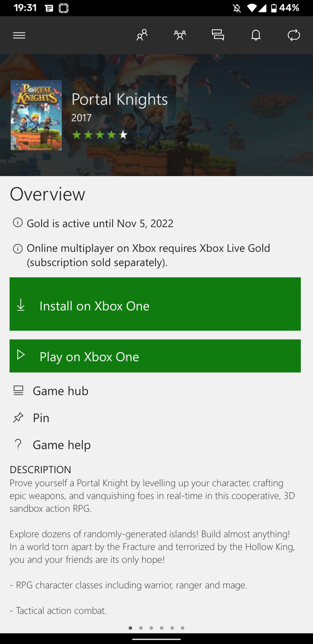The height and width of the screenshot is (644, 313).
Task: Open the friends icon in top bar
Action: [x=142, y=35]
